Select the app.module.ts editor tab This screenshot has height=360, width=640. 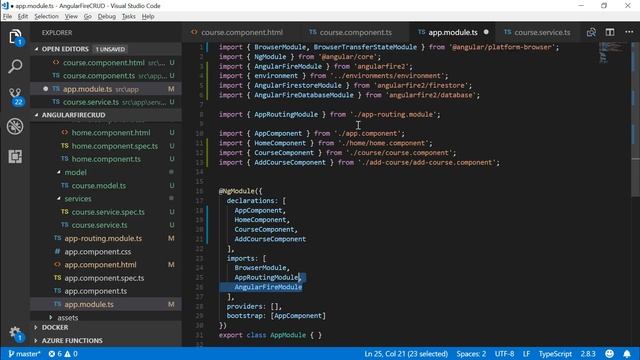point(453,32)
